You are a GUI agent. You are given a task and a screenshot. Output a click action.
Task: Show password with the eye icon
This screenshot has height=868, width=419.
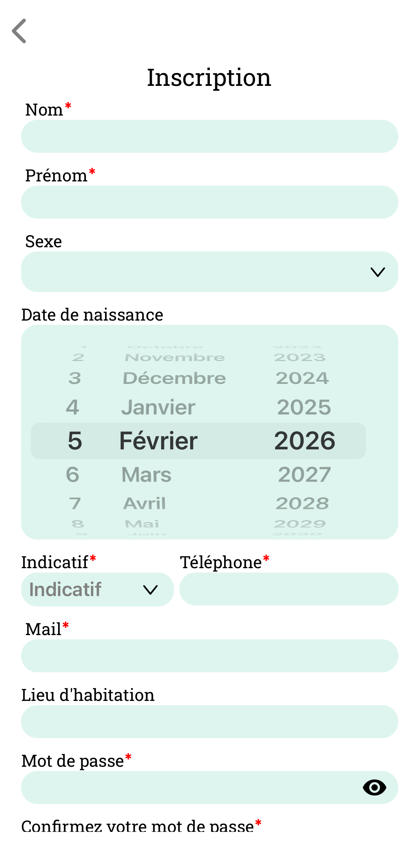click(x=374, y=787)
